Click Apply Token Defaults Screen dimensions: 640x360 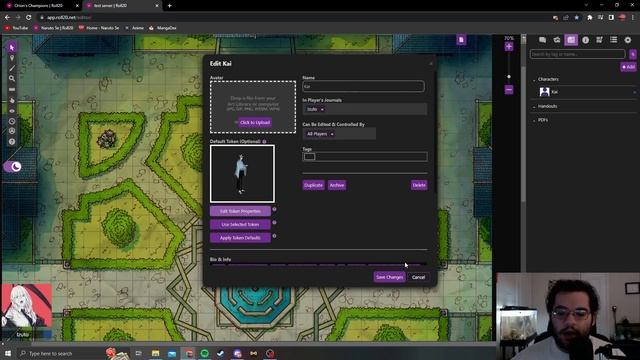240,238
